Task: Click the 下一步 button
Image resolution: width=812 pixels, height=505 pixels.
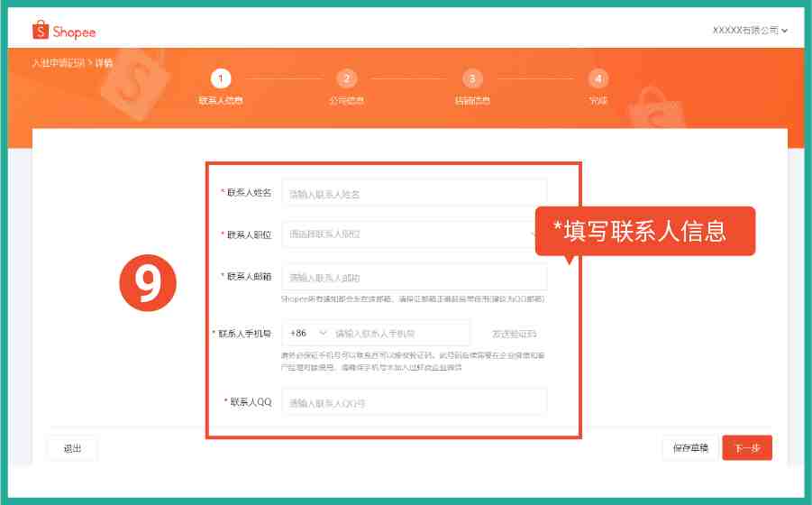Action: 747,448
